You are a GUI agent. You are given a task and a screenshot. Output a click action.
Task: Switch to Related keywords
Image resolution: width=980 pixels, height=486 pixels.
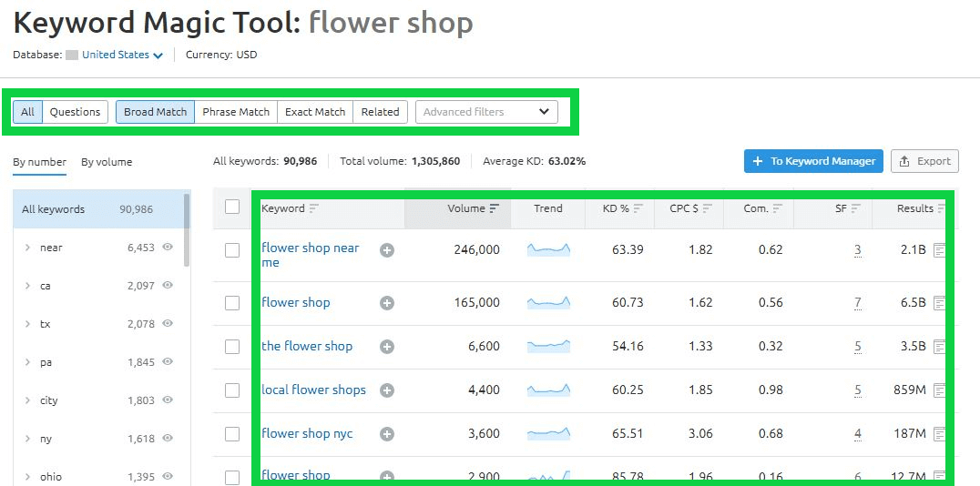coord(380,112)
